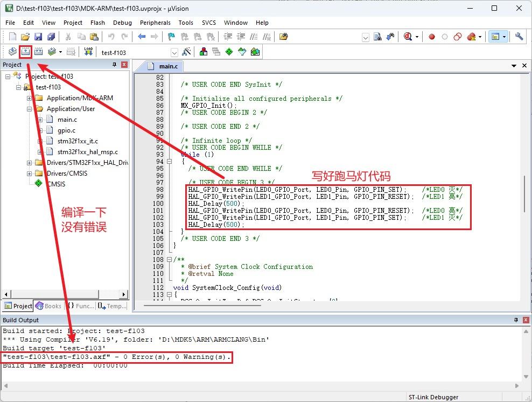The width and height of the screenshot is (532, 402).
Task: Create a new file with the New icon
Action: pyautogui.click(x=12, y=37)
